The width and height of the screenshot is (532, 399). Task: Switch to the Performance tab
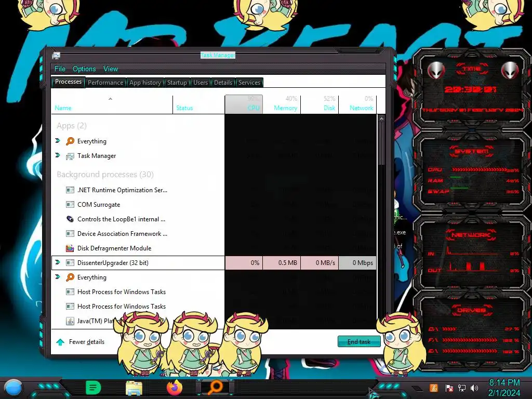105,83
